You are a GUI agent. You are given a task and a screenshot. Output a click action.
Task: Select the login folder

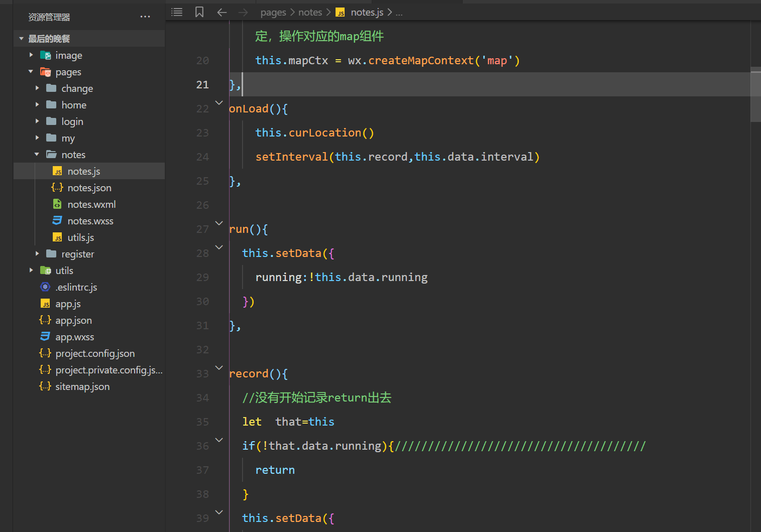(x=89, y=121)
